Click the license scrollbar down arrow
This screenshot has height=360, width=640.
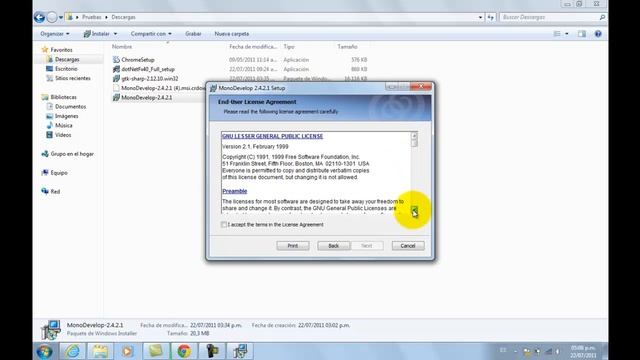[414, 210]
